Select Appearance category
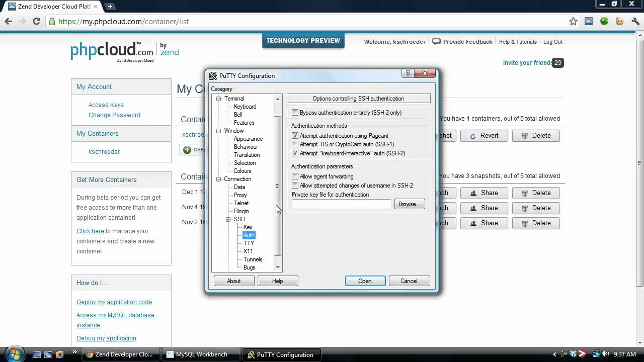This screenshot has height=362, width=644. [248, 139]
